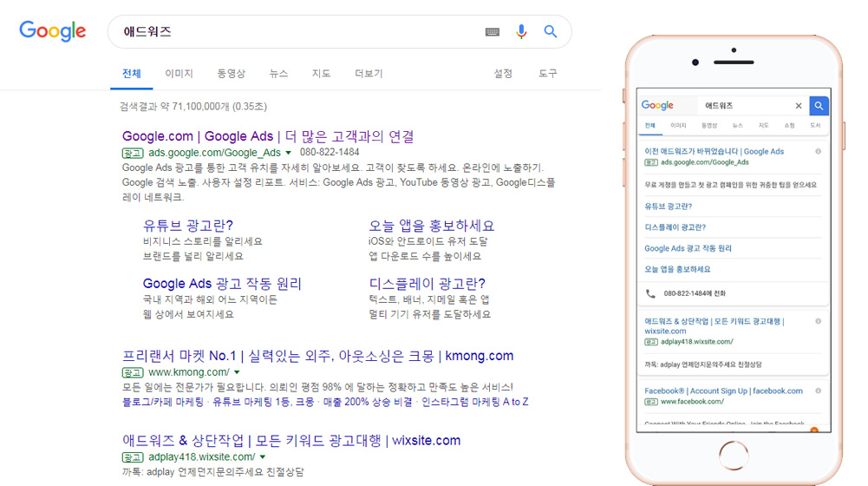Tap 080-822-1484에 전화 on the phone
Viewport: 868px width, 486px height.
(695, 293)
